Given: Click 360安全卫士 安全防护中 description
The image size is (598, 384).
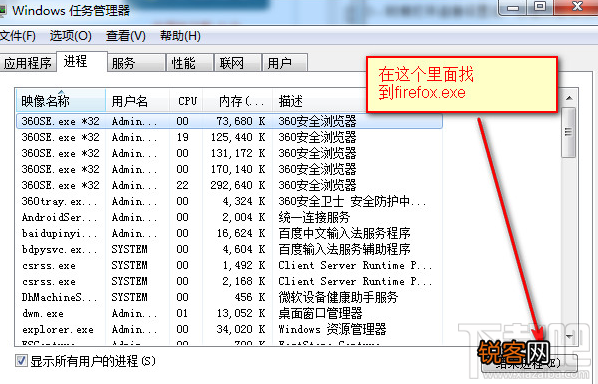Looking at the screenshot, I should coord(352,201).
